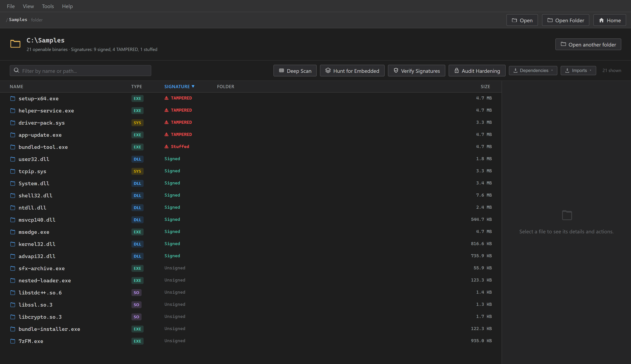Viewport: 631px width, 364px height.
Task: Click the file icon beside ntdll.dll
Action: click(x=13, y=207)
